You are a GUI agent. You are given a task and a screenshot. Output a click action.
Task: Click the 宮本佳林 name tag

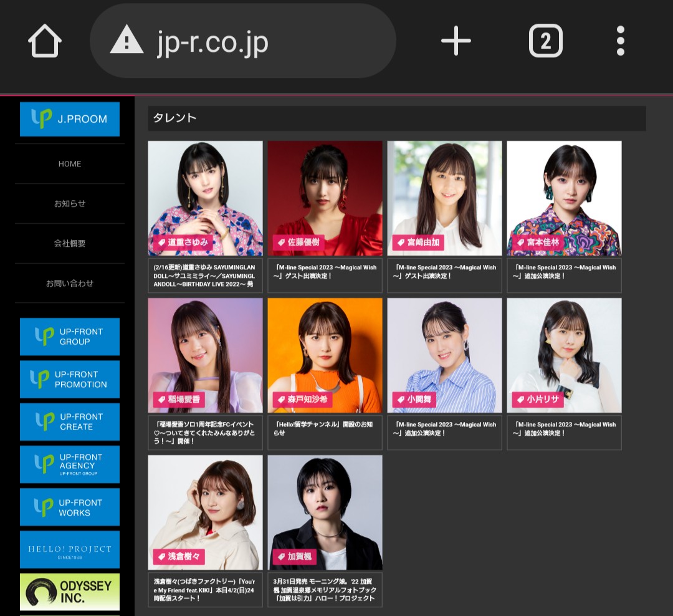click(x=538, y=243)
